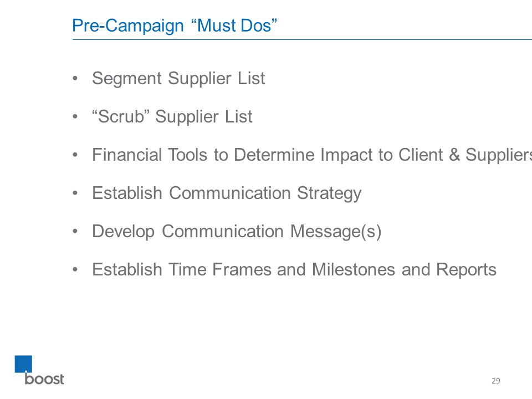The image size is (532, 399).
Task: Click slide page number 29
Action: pyautogui.click(x=495, y=381)
